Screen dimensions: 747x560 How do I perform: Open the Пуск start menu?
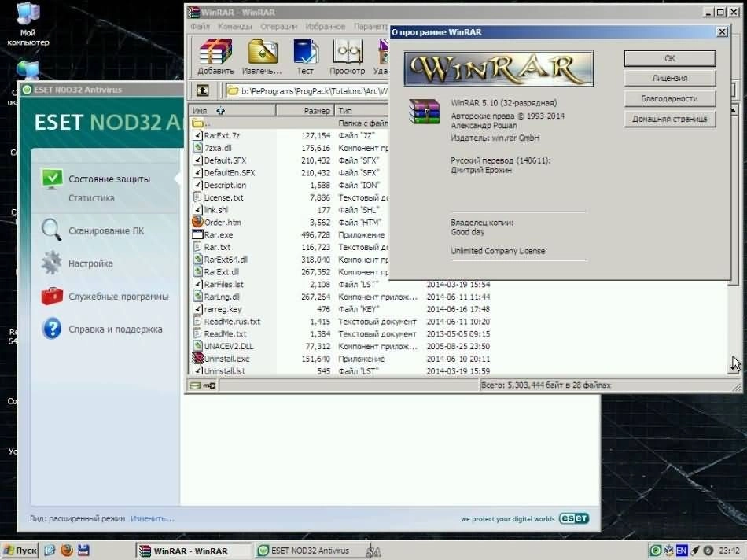tap(20, 551)
